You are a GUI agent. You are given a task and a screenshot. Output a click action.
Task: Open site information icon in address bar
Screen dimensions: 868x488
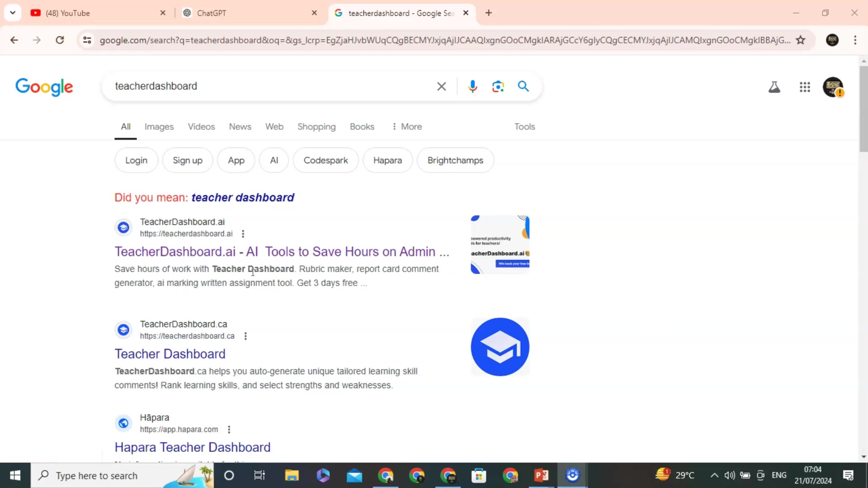(x=87, y=40)
